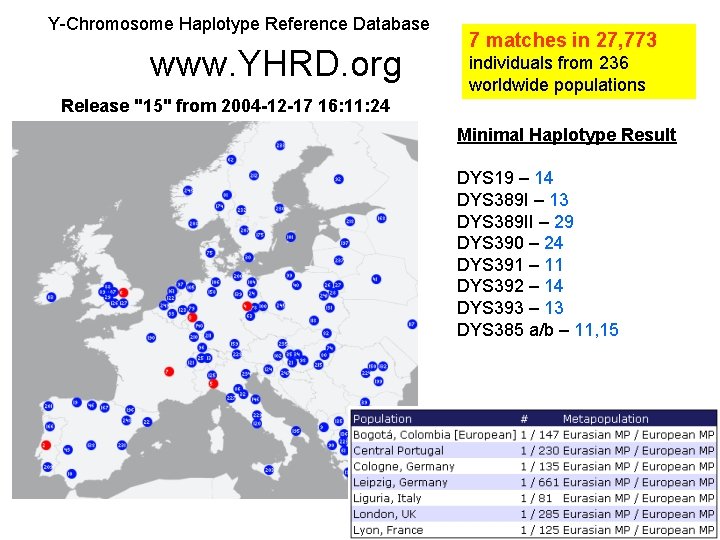
Task: Select the 'Bogotá, Colombia [European]' table cell
Action: point(435,435)
